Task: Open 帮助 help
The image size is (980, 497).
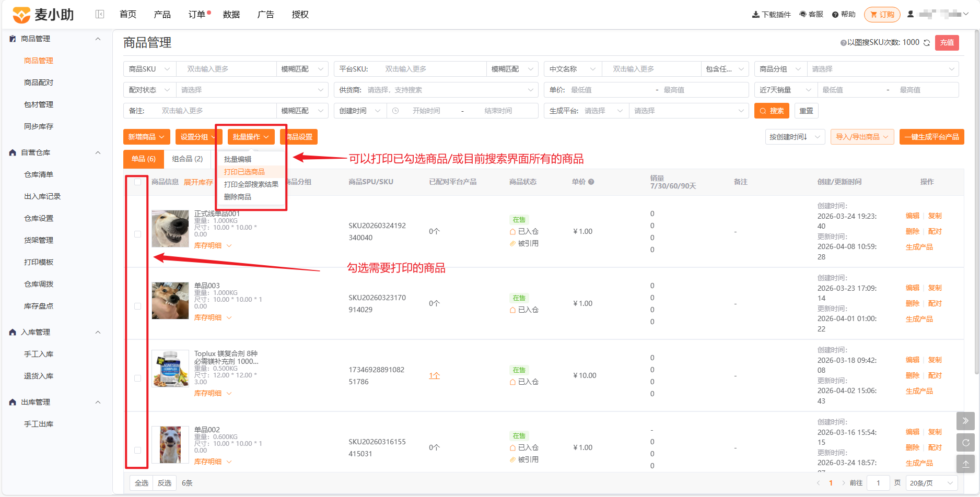Action: (844, 15)
